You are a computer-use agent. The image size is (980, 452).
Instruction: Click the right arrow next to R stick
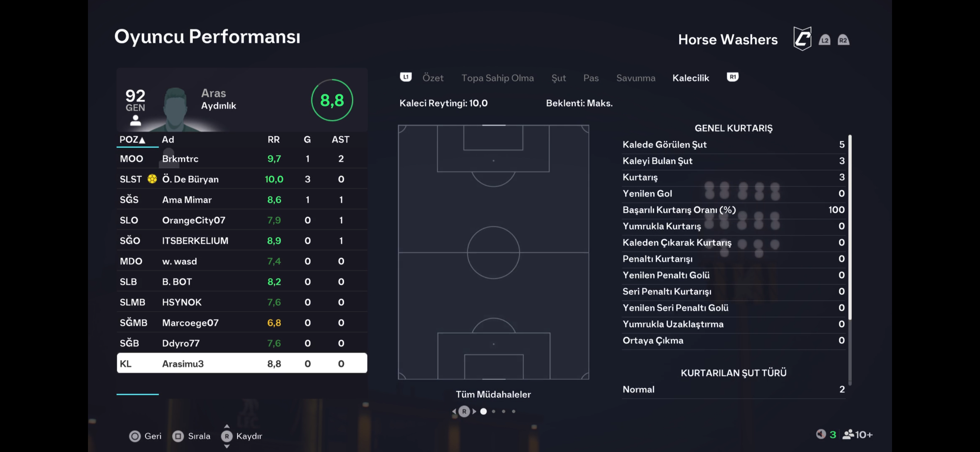pos(474,411)
